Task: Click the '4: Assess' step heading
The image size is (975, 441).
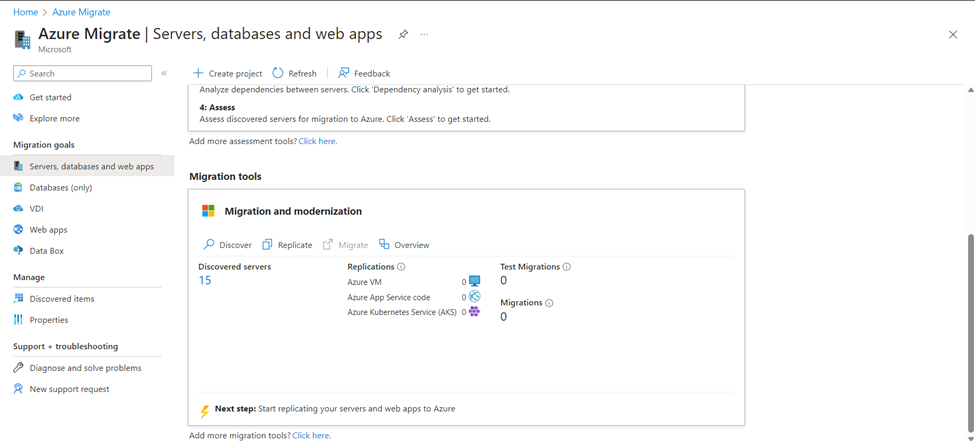Action: pyautogui.click(x=217, y=108)
